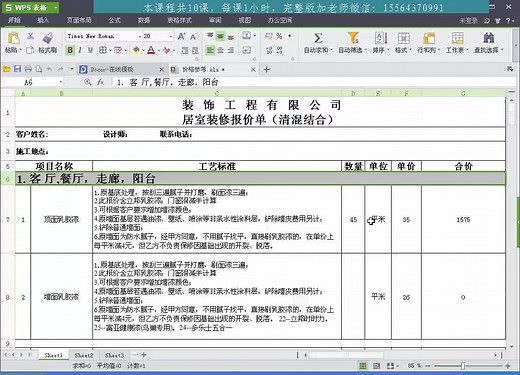Image resolution: width=520 pixels, height=375 pixels.
Task: Click the increase decimal places icon
Action: (269, 50)
